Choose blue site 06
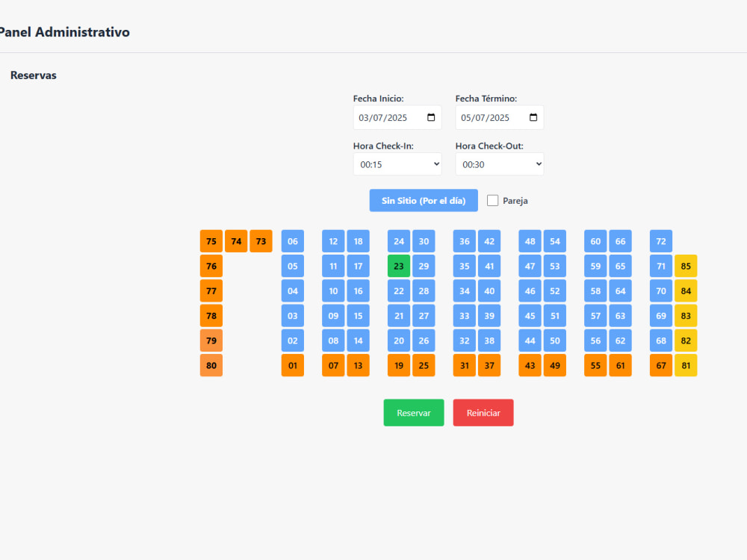The width and height of the screenshot is (747, 560). (x=293, y=241)
